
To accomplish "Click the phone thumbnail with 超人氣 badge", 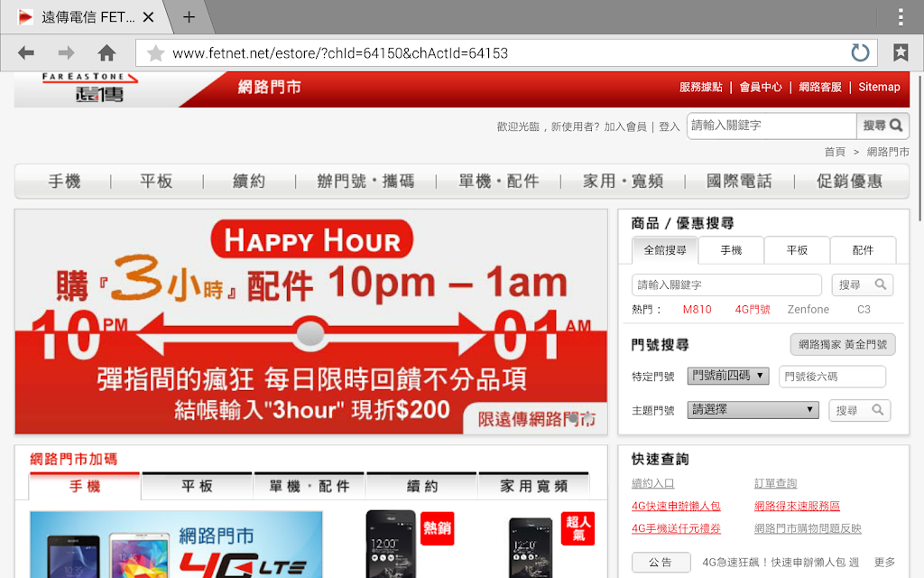I will pyautogui.click(x=531, y=547).
